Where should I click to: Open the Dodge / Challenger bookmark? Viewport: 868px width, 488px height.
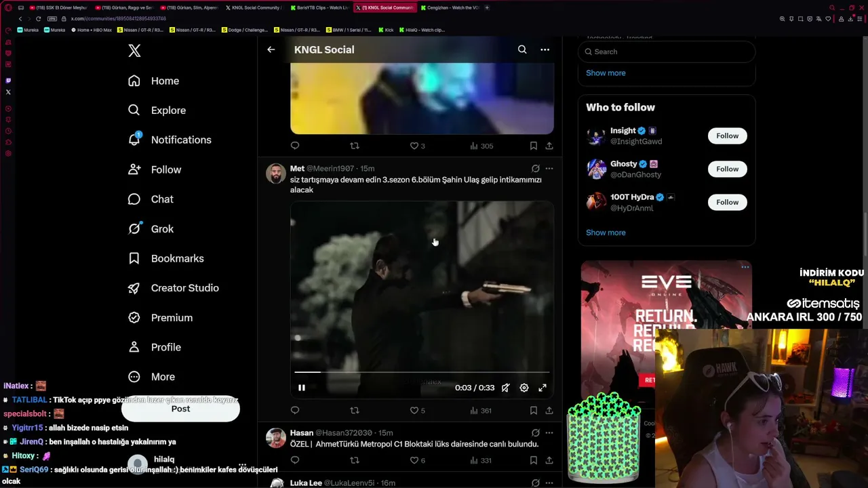(245, 30)
